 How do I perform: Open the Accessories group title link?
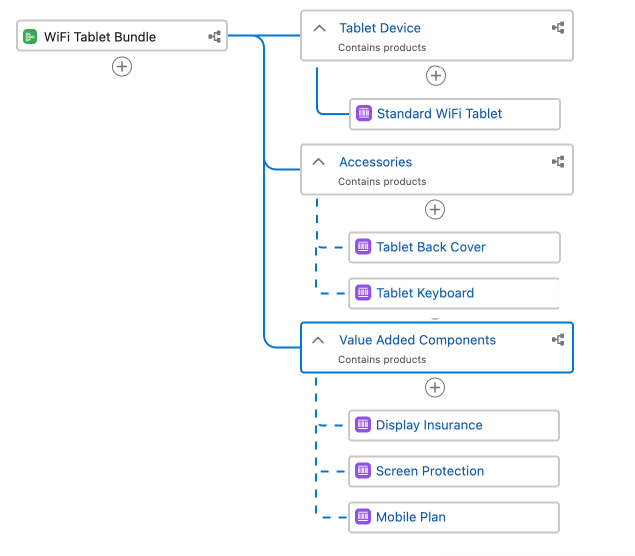coord(375,162)
